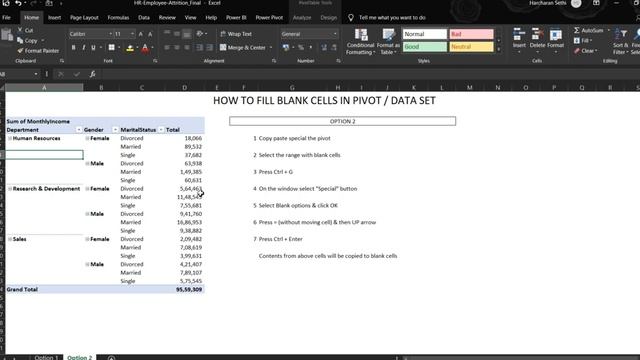This screenshot has width=640, height=360.
Task: Apply Underline formatting
Action: (x=93, y=48)
